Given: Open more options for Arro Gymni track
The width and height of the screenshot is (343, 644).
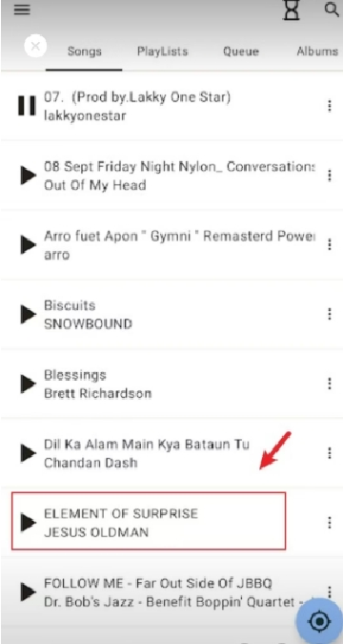Looking at the screenshot, I should tap(329, 245).
